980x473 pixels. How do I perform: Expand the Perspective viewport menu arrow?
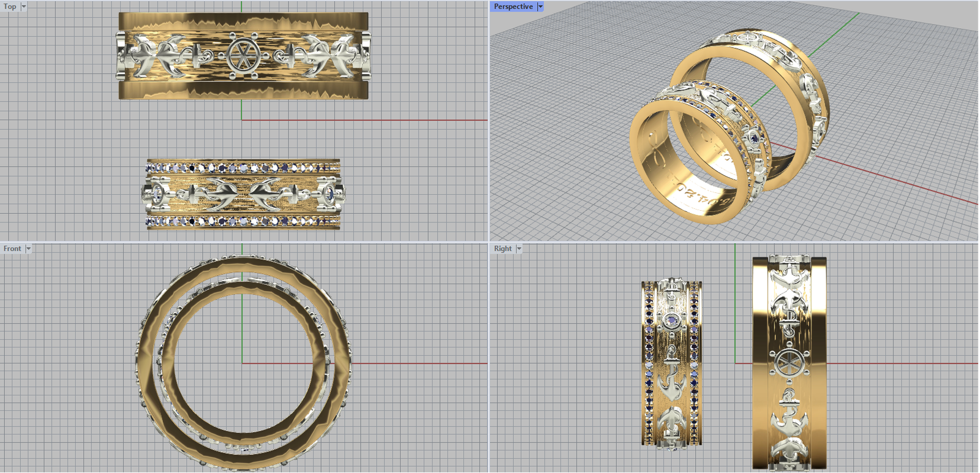click(540, 7)
